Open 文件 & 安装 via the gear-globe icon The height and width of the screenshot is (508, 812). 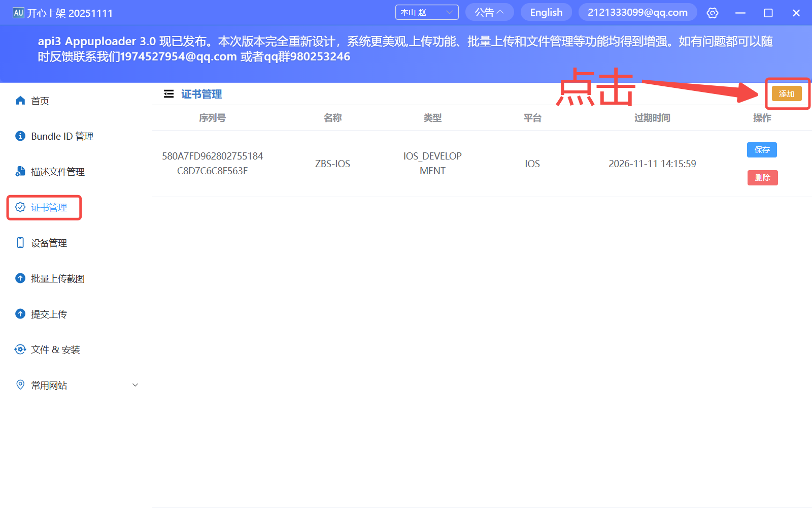coord(20,349)
